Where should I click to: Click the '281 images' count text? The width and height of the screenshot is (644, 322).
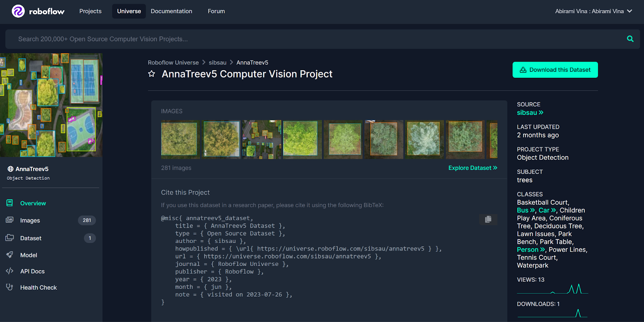176,168
